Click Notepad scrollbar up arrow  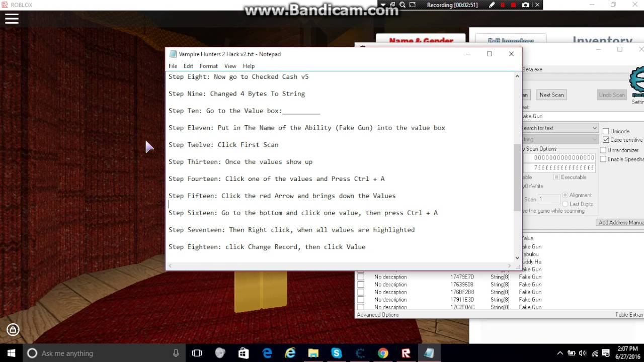pos(517,76)
